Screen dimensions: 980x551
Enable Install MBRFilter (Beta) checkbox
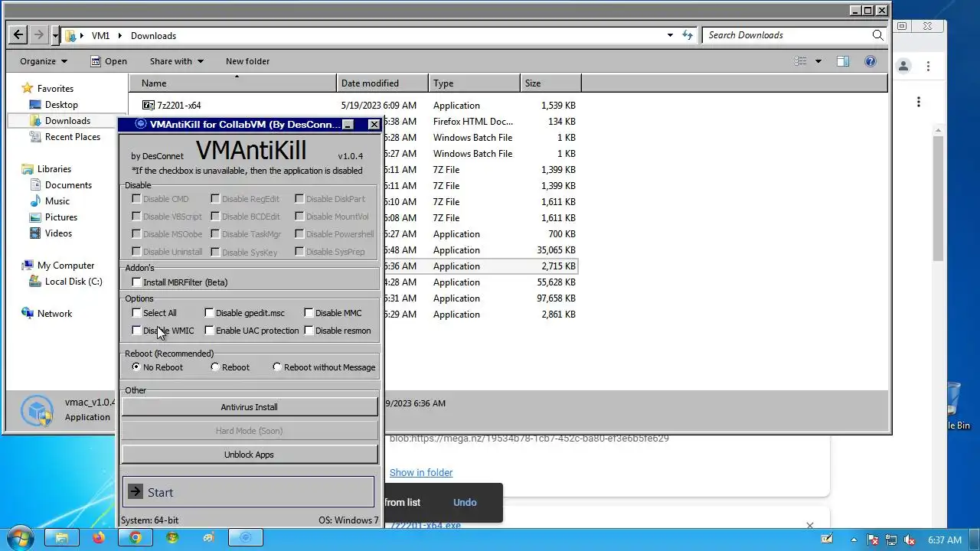(x=136, y=282)
